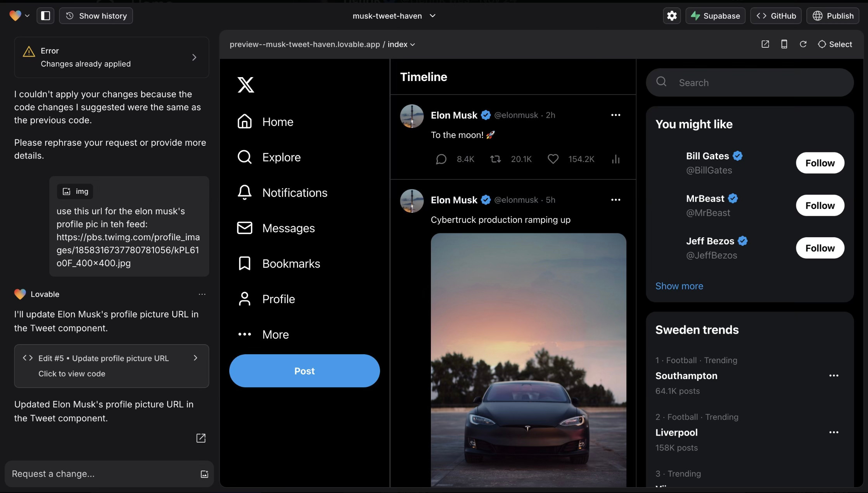This screenshot has width=868, height=493.
Task: Click Elon Musk avatar on 2h tweet
Action: pos(412,116)
